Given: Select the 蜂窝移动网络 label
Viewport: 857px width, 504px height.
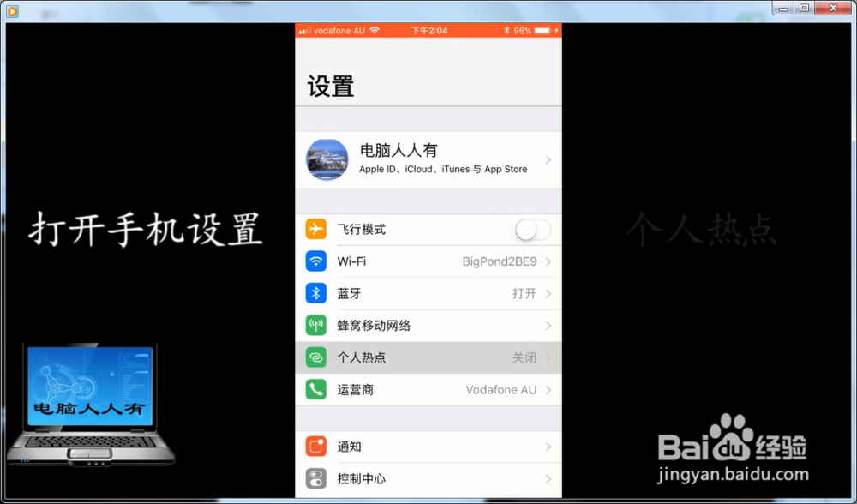Looking at the screenshot, I should (x=374, y=326).
